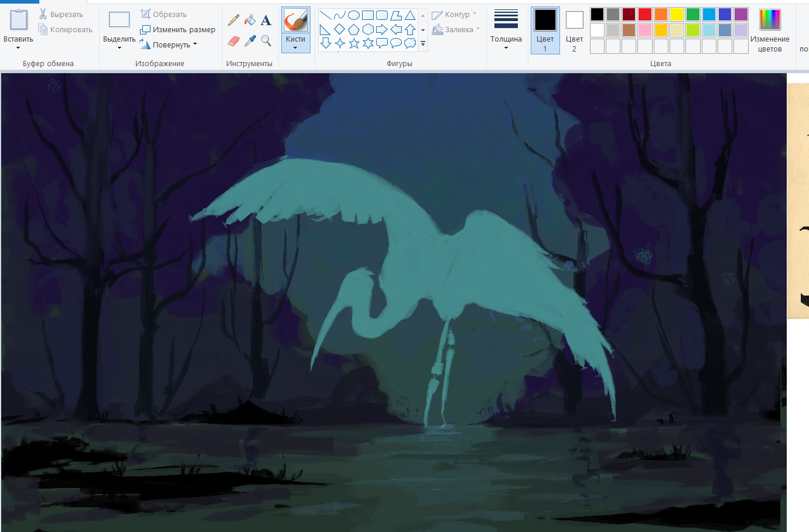Viewport: 809px width, 532px height.
Task: Choose the straight line shape
Action: pos(326,15)
